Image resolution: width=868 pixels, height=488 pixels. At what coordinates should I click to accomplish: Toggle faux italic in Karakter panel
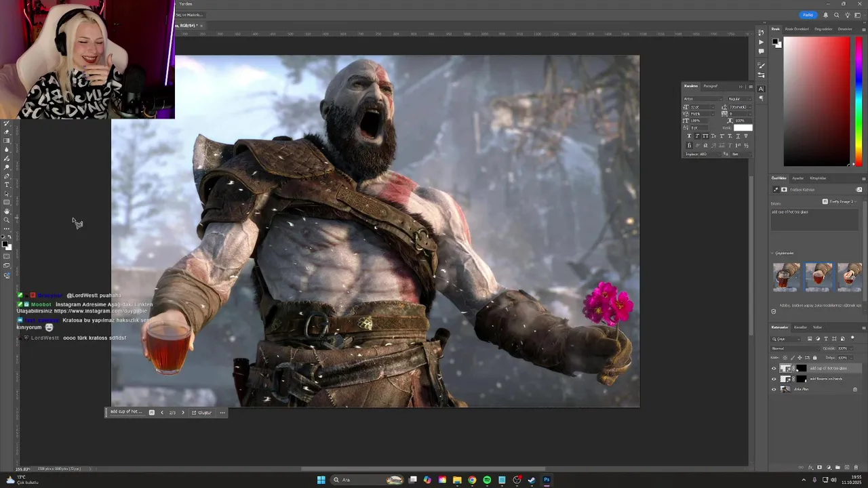(697, 136)
